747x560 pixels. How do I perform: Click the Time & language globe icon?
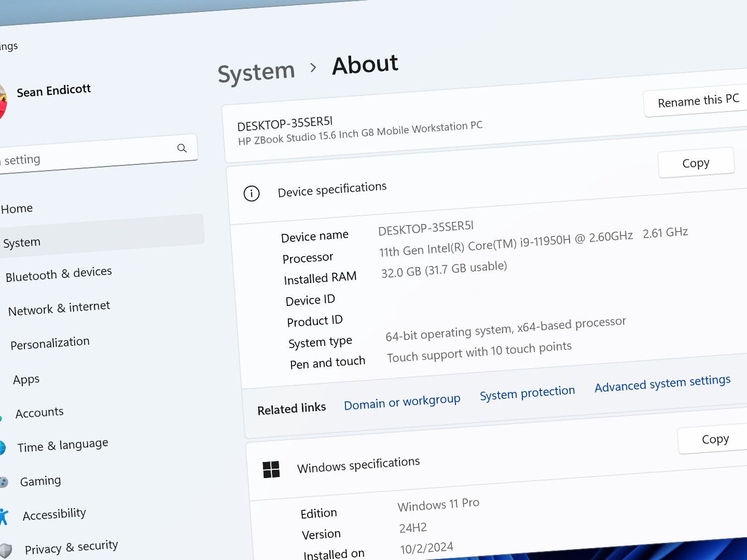click(x=2, y=448)
